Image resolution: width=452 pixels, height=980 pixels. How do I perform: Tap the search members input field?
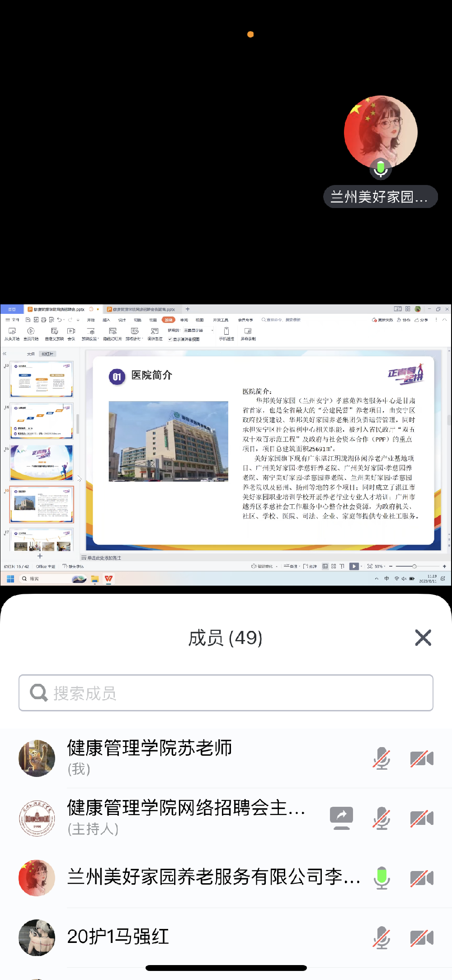[226, 693]
